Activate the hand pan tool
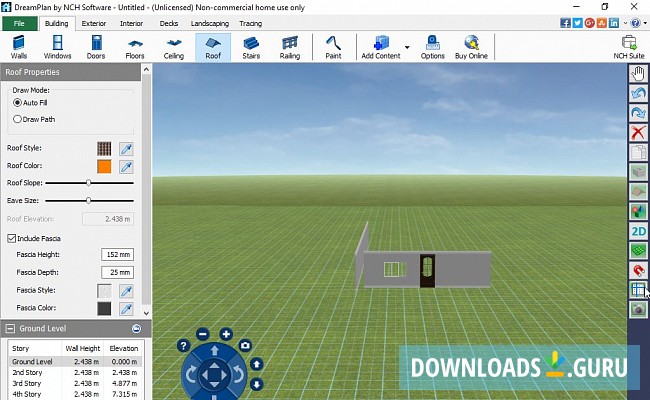 (638, 73)
